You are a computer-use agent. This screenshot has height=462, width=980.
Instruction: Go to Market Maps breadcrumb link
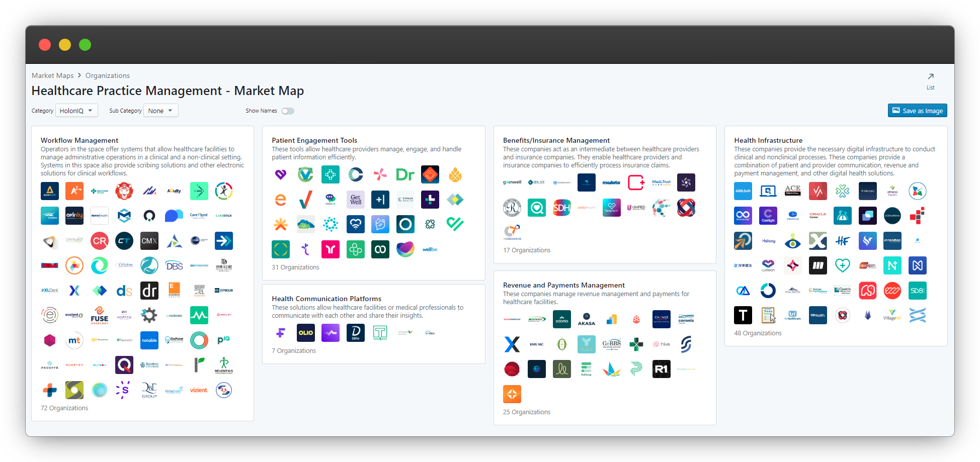[x=53, y=75]
